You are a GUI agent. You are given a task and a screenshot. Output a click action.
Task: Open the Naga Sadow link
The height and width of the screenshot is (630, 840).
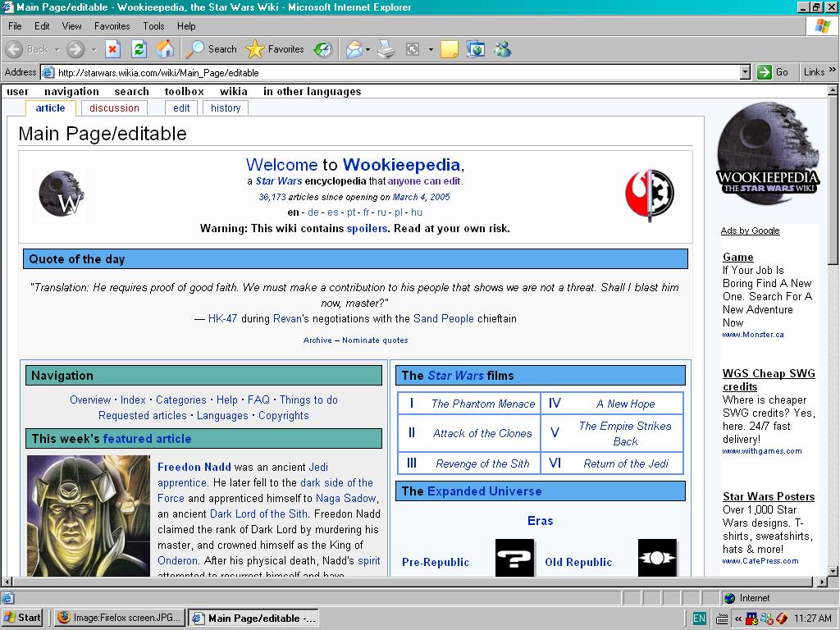click(x=345, y=498)
